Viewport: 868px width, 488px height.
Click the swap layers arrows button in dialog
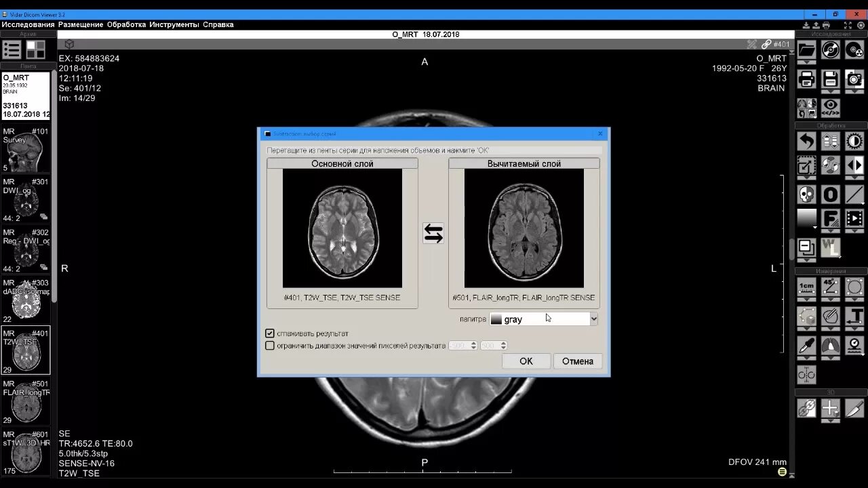click(x=433, y=233)
